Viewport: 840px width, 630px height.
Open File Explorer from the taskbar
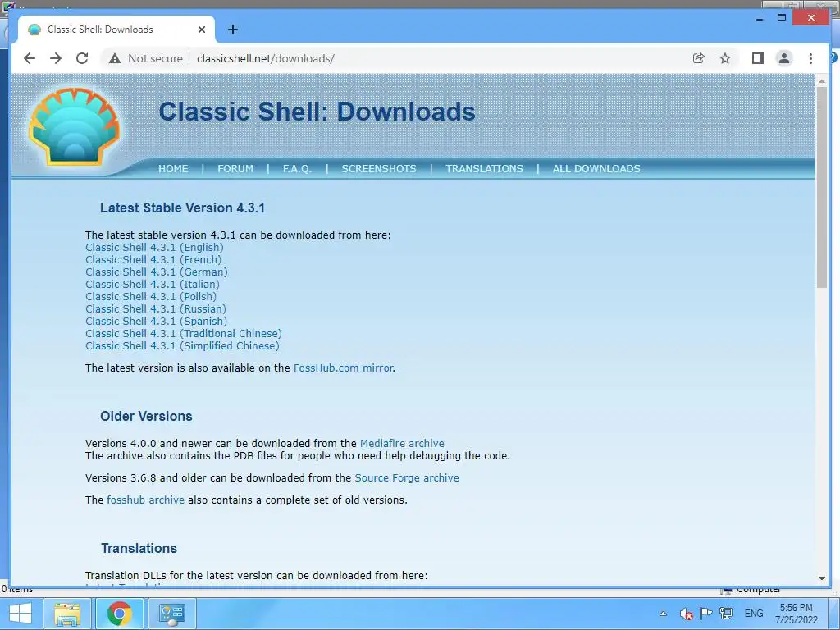[x=67, y=614]
